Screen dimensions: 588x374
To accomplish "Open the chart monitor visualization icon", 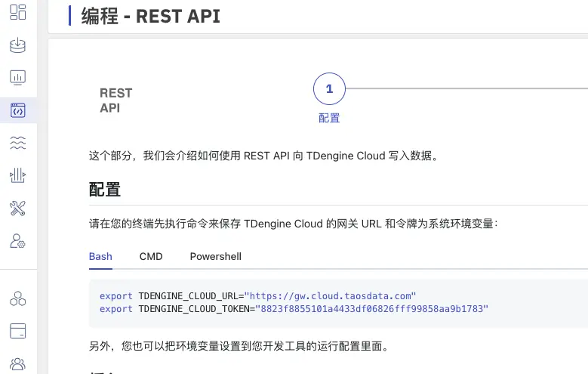I will tap(18, 78).
